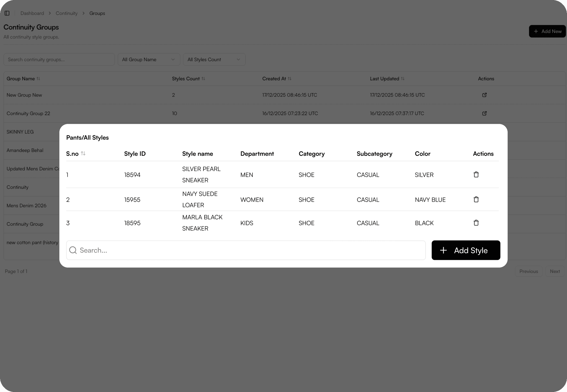Toggle the sidebar panel icon
The height and width of the screenshot is (392, 567).
click(x=7, y=13)
